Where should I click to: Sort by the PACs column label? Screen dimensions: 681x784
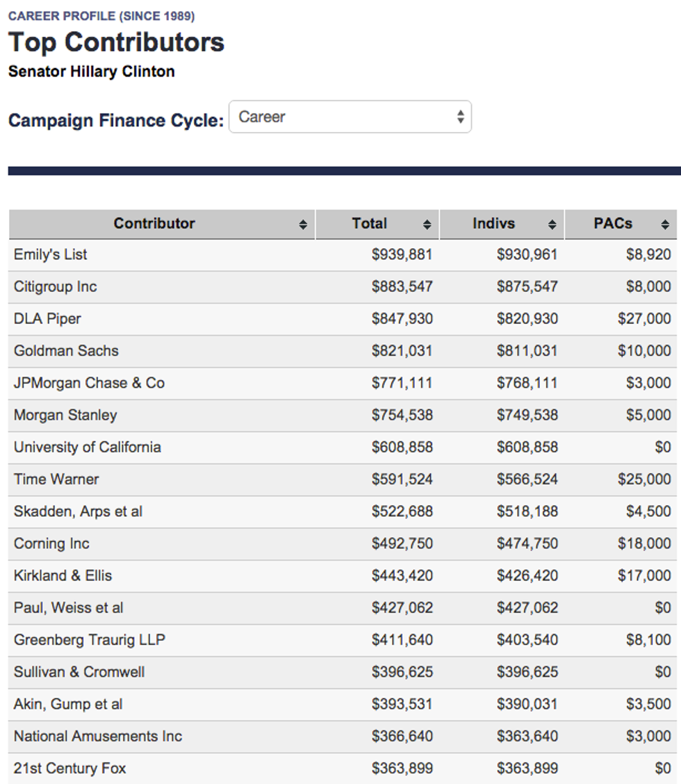point(613,224)
